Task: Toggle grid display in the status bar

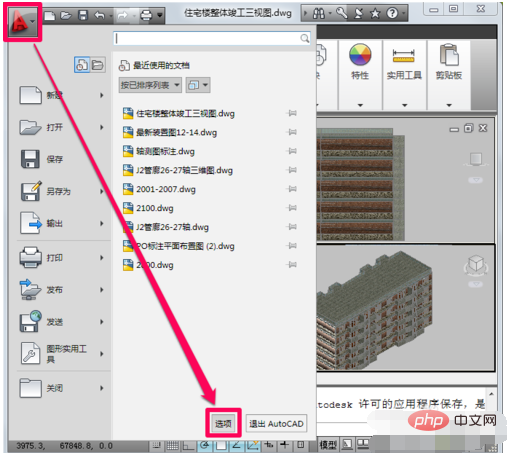Action: [172, 445]
